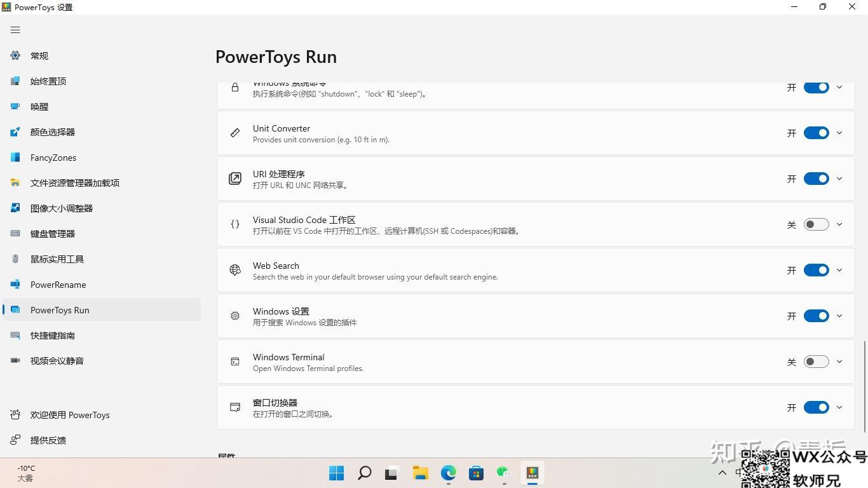Click the URI handler plugin icon
Viewport: 868px width, 488px height.
pyautogui.click(x=235, y=179)
